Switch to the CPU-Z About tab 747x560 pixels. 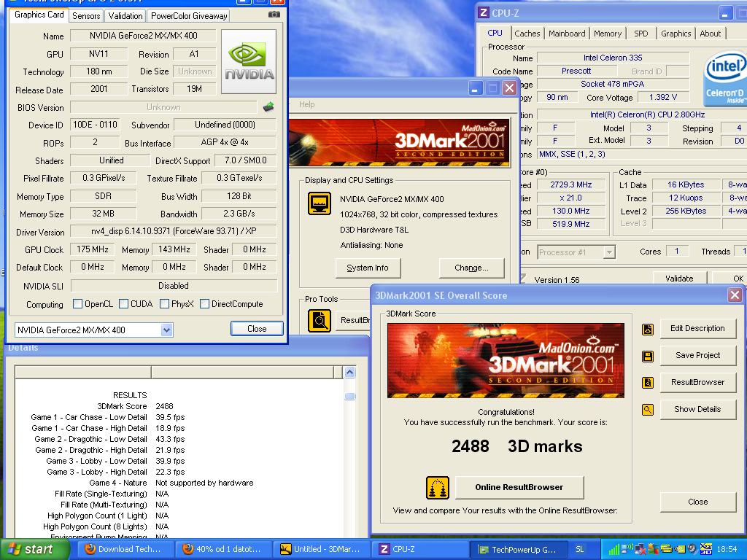click(710, 34)
